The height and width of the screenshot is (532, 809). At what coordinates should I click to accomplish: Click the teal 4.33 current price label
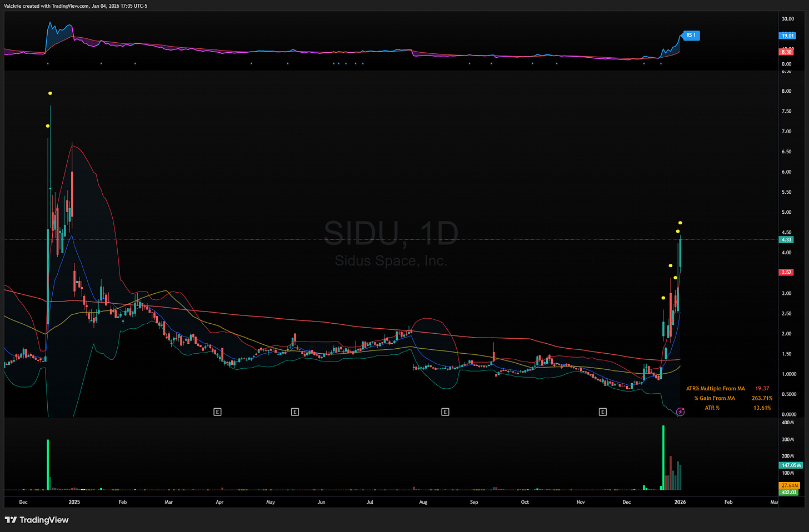click(786, 240)
